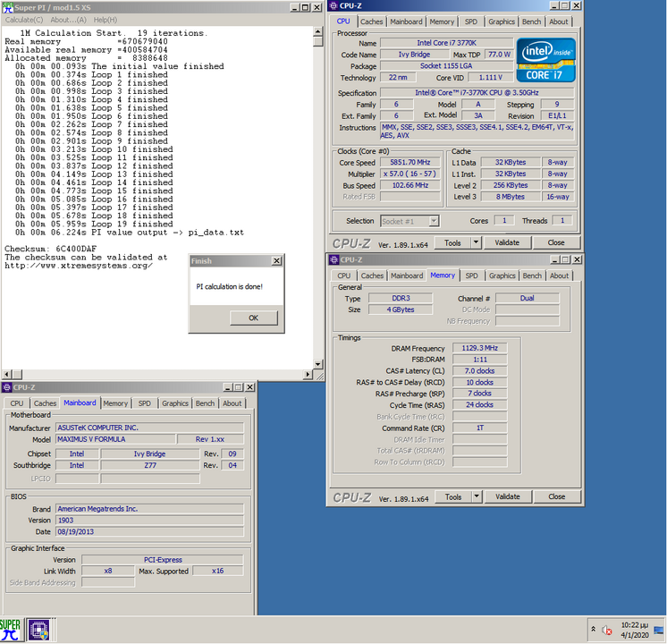Click the Command Rate 1T value

point(480,428)
